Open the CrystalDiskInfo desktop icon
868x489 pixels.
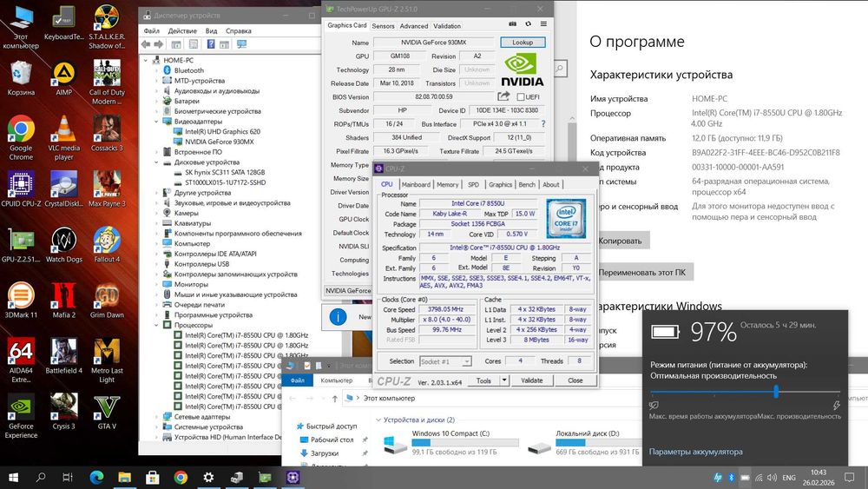tap(63, 189)
